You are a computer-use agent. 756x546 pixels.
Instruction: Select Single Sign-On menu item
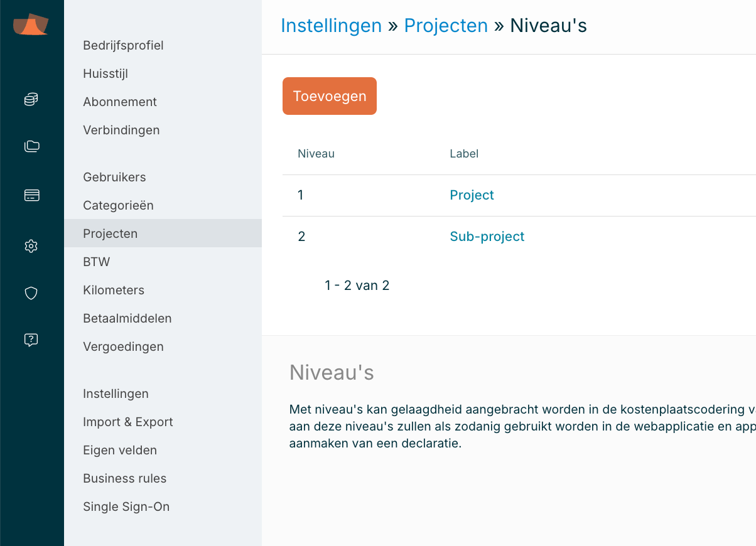point(126,506)
